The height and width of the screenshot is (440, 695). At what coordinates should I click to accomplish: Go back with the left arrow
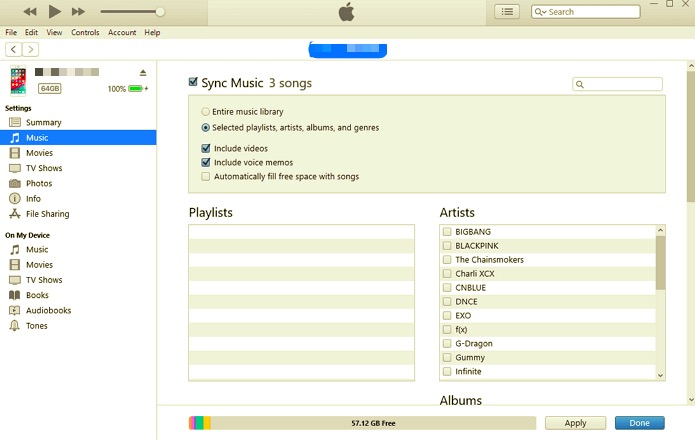(x=14, y=49)
